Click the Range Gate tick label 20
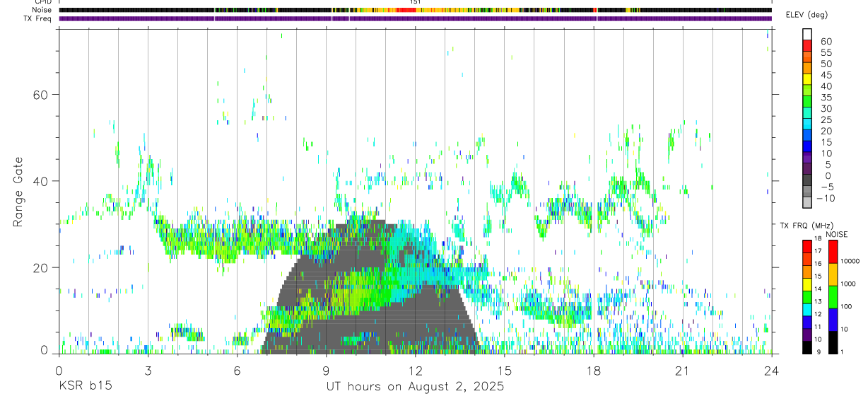 (x=40, y=267)
